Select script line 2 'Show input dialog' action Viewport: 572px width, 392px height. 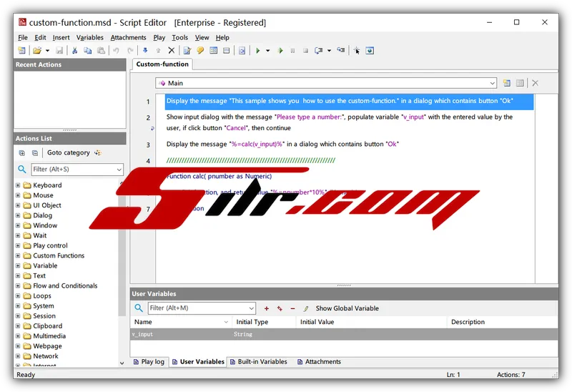click(x=349, y=122)
